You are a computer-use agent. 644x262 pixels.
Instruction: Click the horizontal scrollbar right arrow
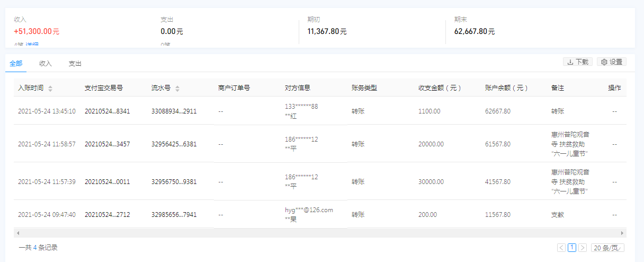point(622,233)
